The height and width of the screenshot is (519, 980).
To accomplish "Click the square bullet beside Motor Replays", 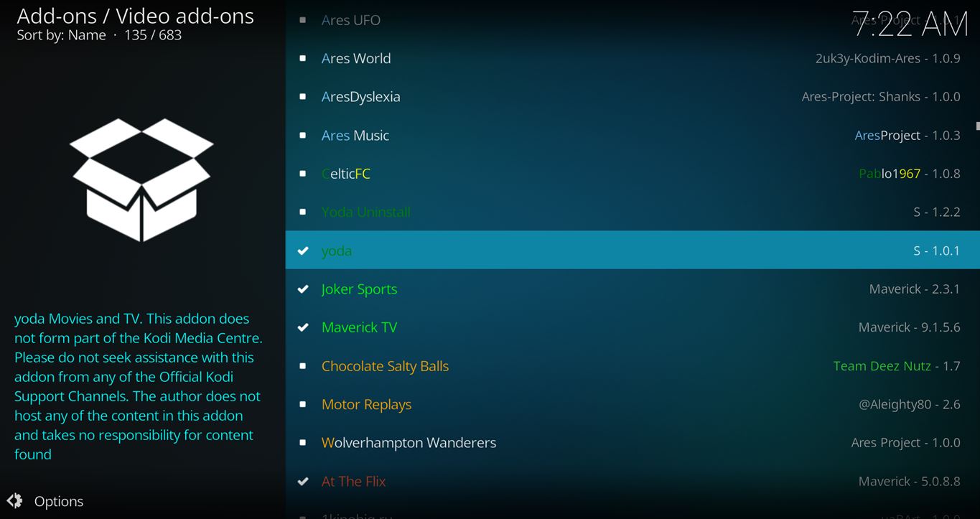I will [x=303, y=404].
